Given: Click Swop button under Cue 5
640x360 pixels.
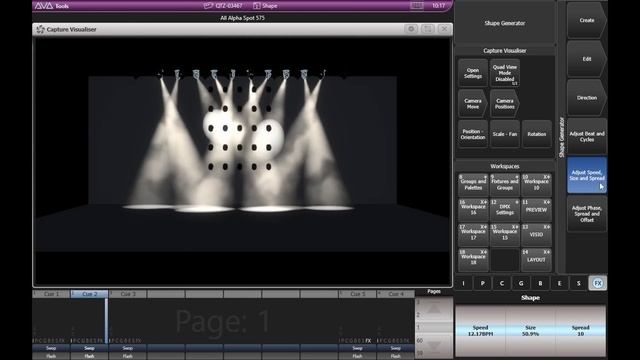Looking at the screenshot, I should click(358, 348).
